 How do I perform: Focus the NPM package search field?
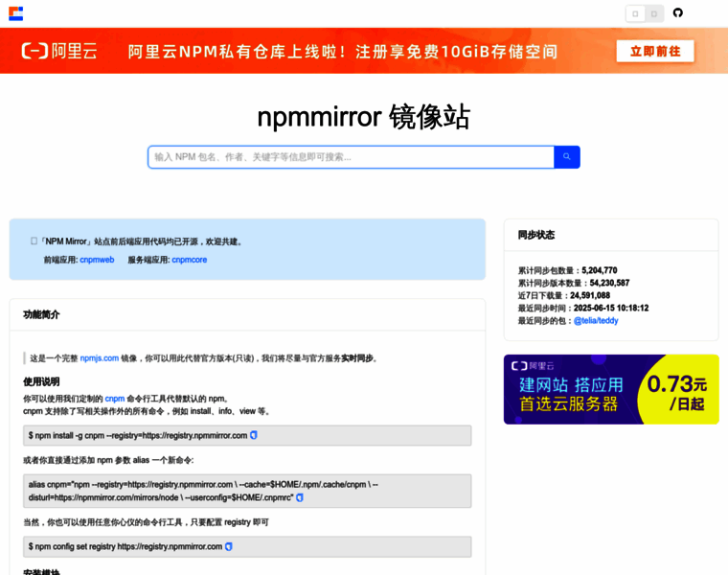[x=351, y=157]
